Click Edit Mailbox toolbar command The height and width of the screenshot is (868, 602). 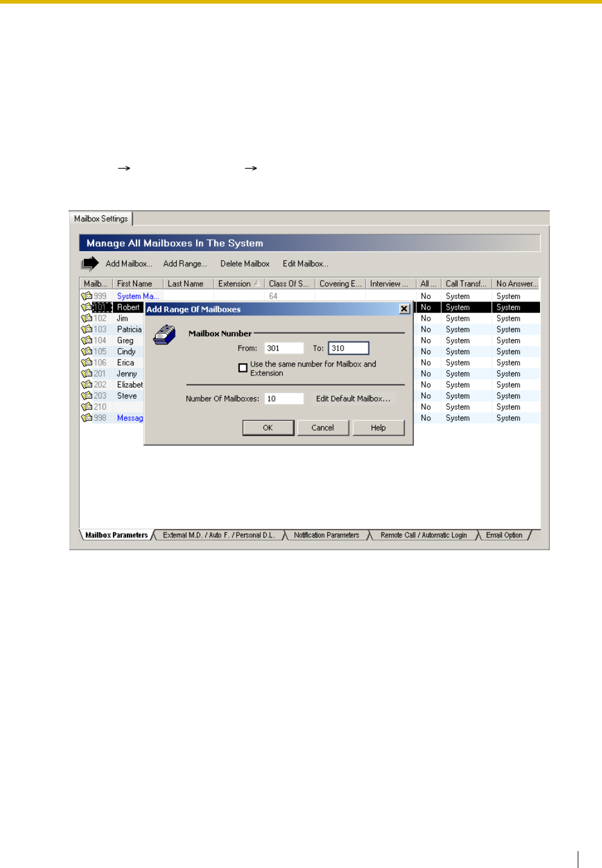[x=305, y=264]
